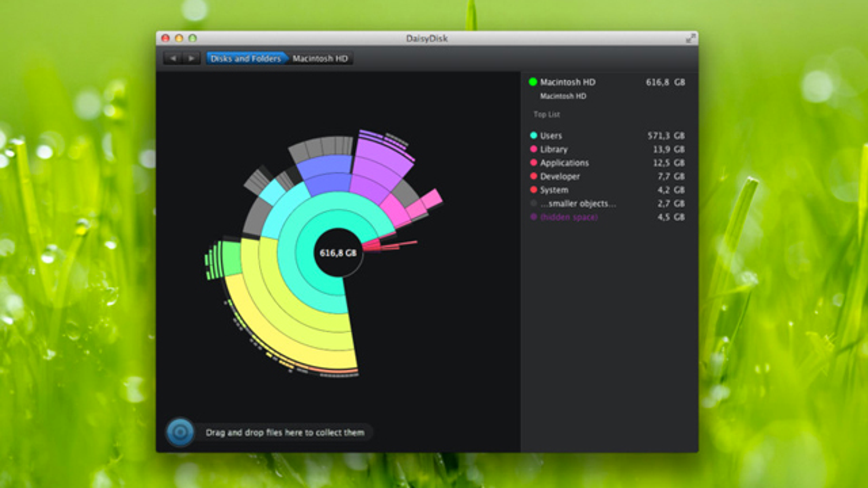The width and height of the screenshot is (868, 488).
Task: Go back with the left arrow button
Action: click(173, 58)
